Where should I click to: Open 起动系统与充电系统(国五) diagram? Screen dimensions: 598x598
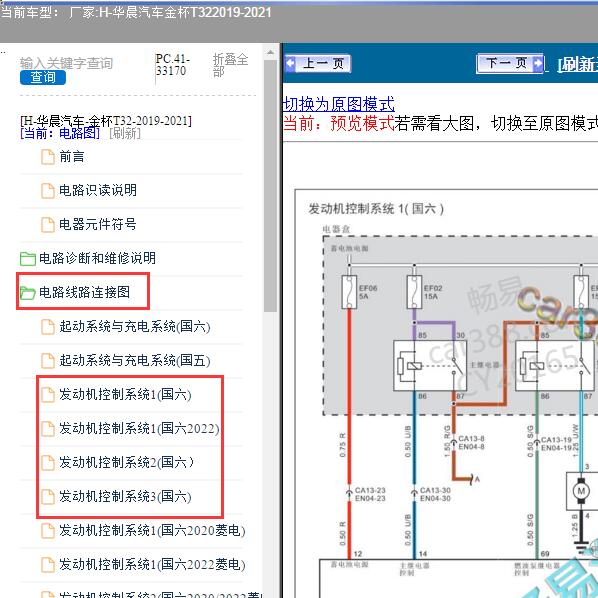tap(135, 360)
